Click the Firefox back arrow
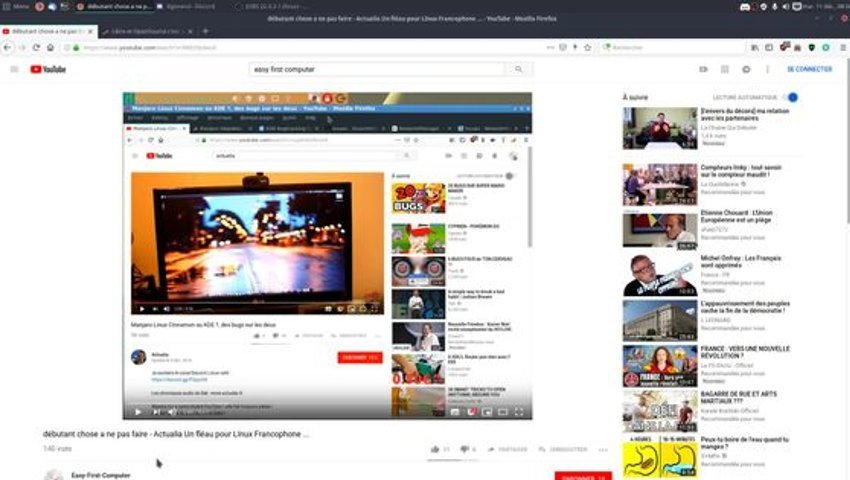 coord(8,48)
